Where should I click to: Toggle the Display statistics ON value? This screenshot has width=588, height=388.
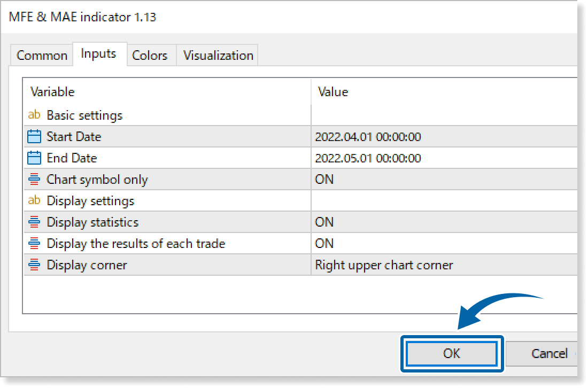click(x=324, y=222)
